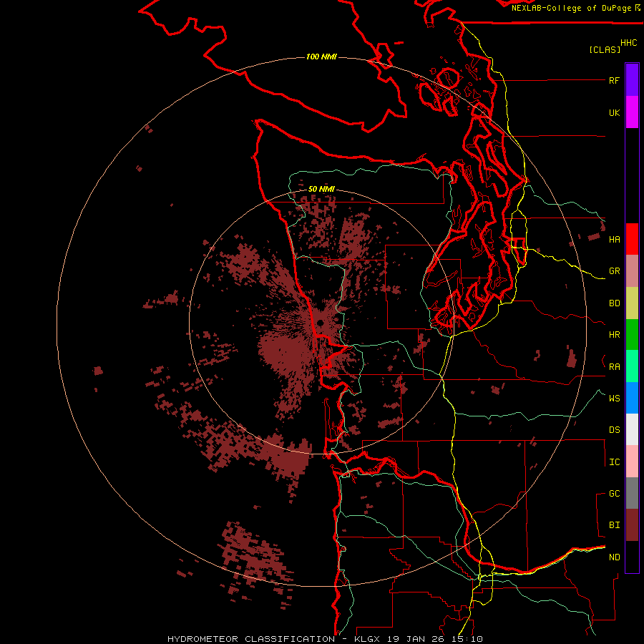The height and width of the screenshot is (644, 644).
Task: Click the NEXLAB-College of DuPage credit text
Action: pos(571,8)
